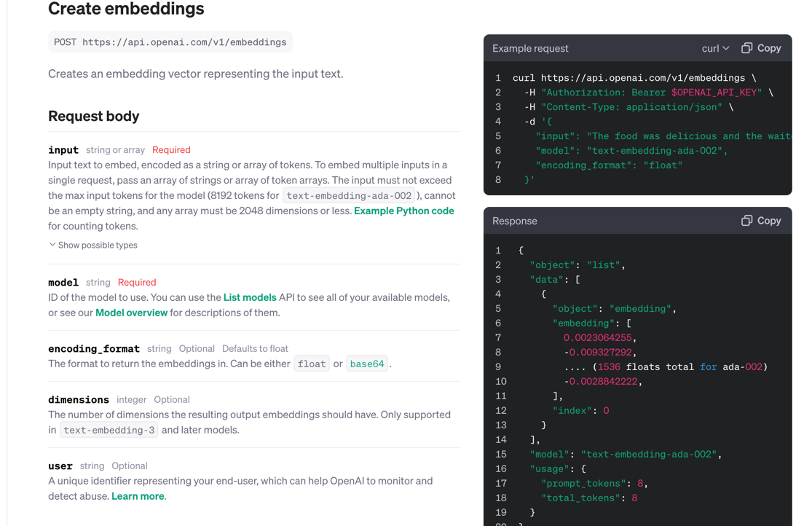Click the copy icon in Response header
Image resolution: width=812 pixels, height=526 pixels.
click(746, 221)
